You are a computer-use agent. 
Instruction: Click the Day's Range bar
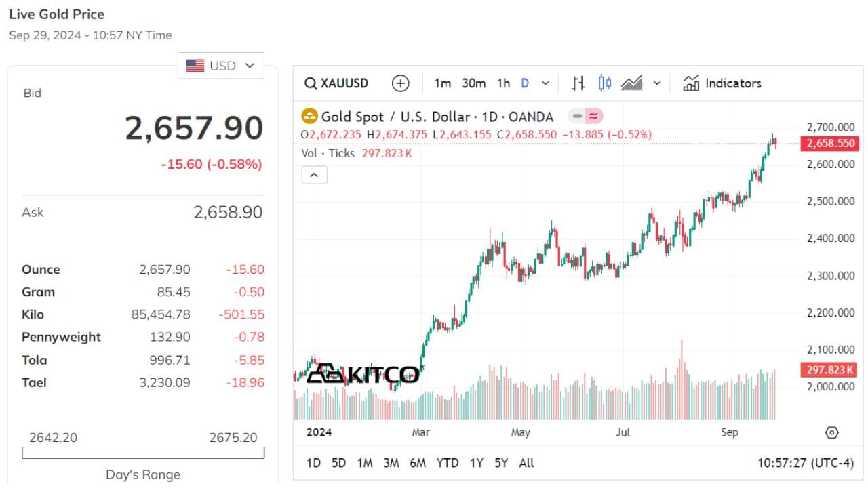(143, 452)
